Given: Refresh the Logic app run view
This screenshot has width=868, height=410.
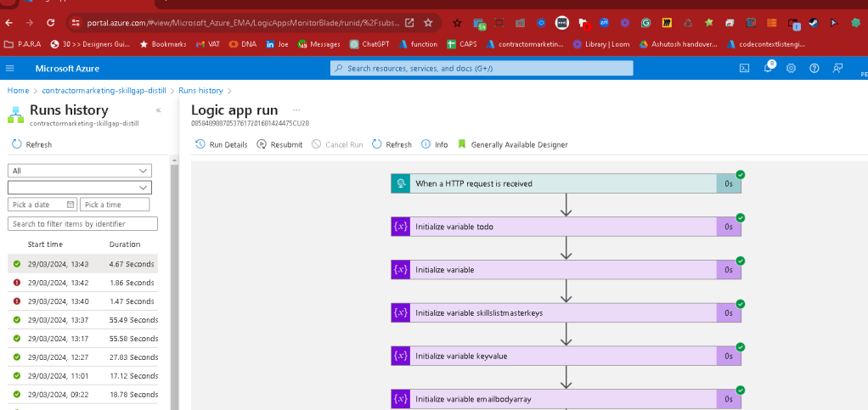Looking at the screenshot, I should 392,144.
